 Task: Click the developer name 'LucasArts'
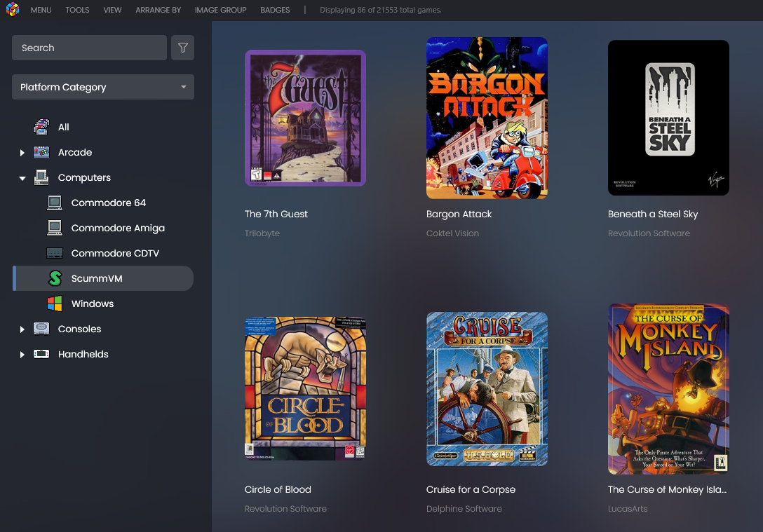(628, 509)
